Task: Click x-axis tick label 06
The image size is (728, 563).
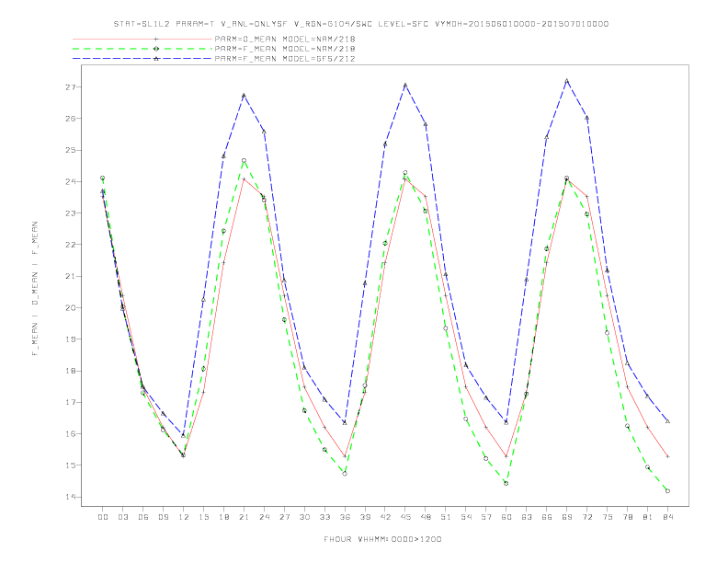Action: pyautogui.click(x=143, y=517)
